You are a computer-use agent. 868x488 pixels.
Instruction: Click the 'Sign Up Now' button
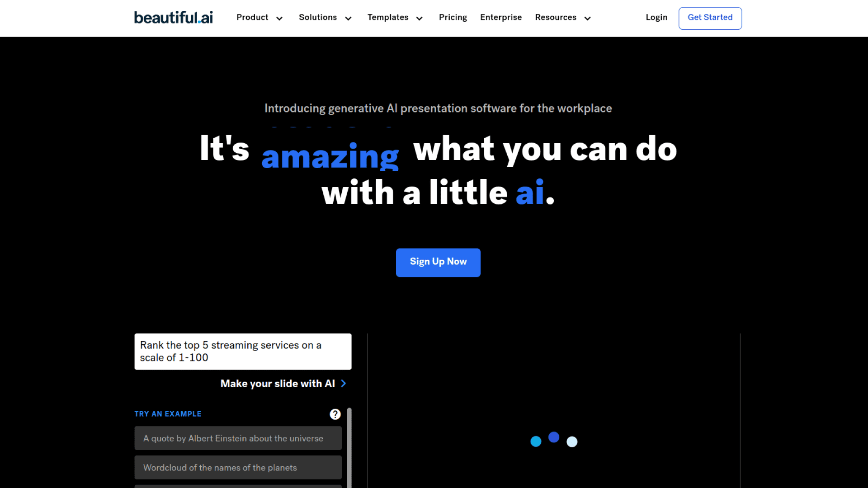[x=438, y=262]
